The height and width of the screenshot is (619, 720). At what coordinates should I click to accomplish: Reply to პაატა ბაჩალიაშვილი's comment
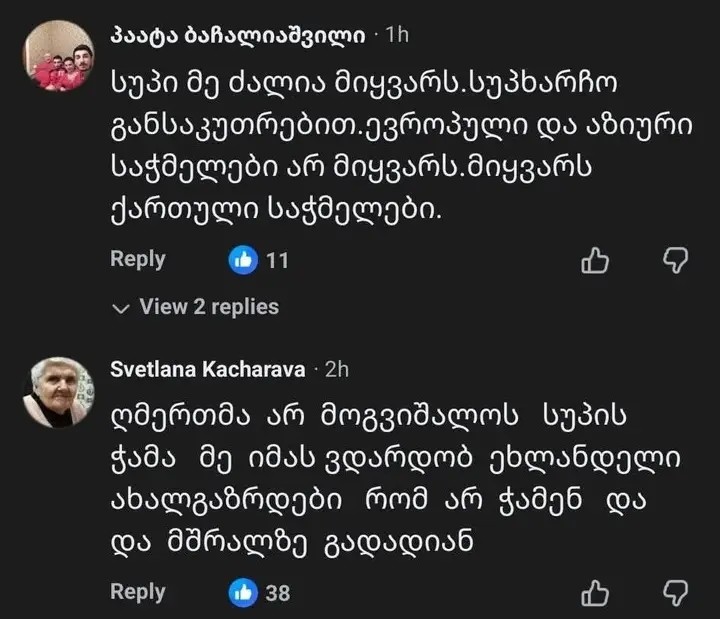[x=138, y=259]
